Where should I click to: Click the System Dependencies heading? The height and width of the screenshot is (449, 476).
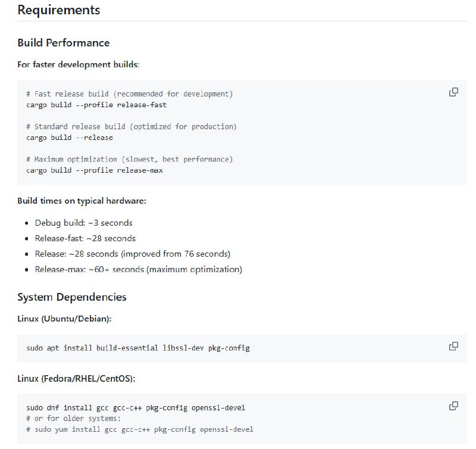pos(71,297)
